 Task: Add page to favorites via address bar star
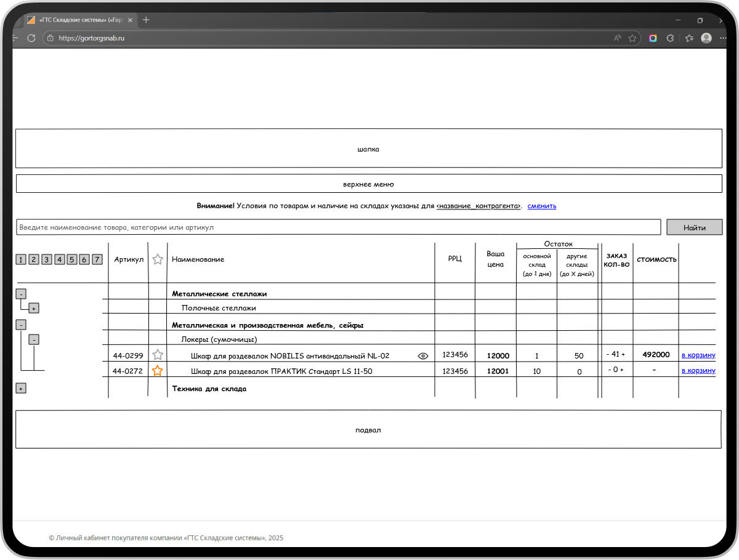[x=632, y=38]
